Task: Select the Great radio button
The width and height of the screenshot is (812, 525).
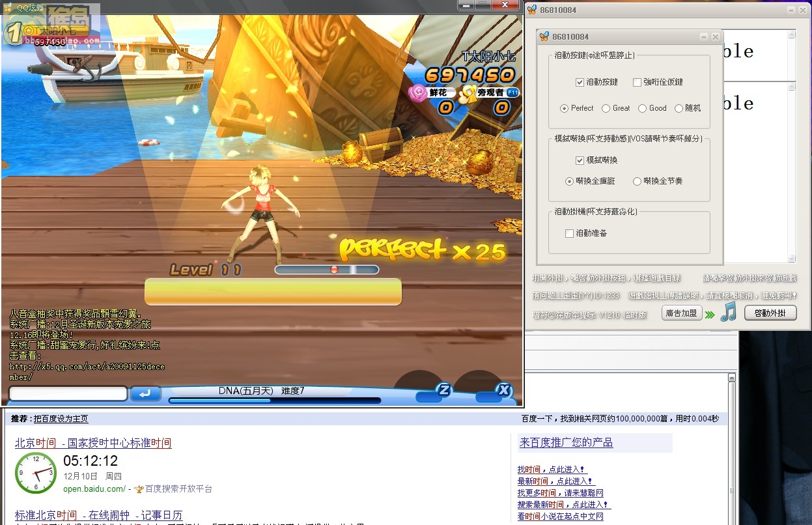Action: [x=606, y=108]
